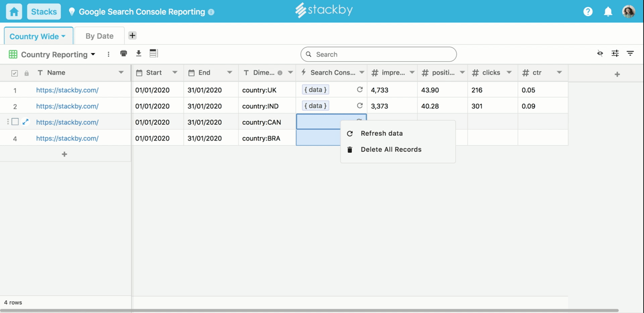The height and width of the screenshot is (313, 644).
Task: Select Refresh data from context menu
Action: (x=381, y=134)
